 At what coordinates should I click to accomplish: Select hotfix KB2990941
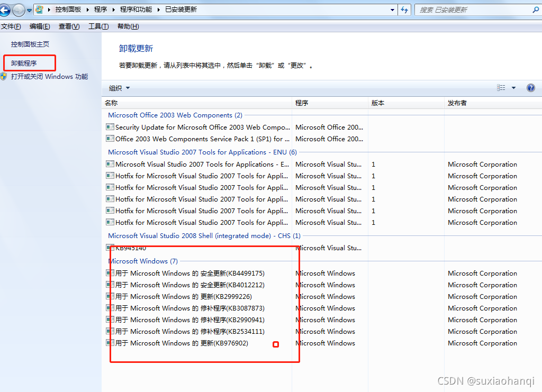(190, 320)
